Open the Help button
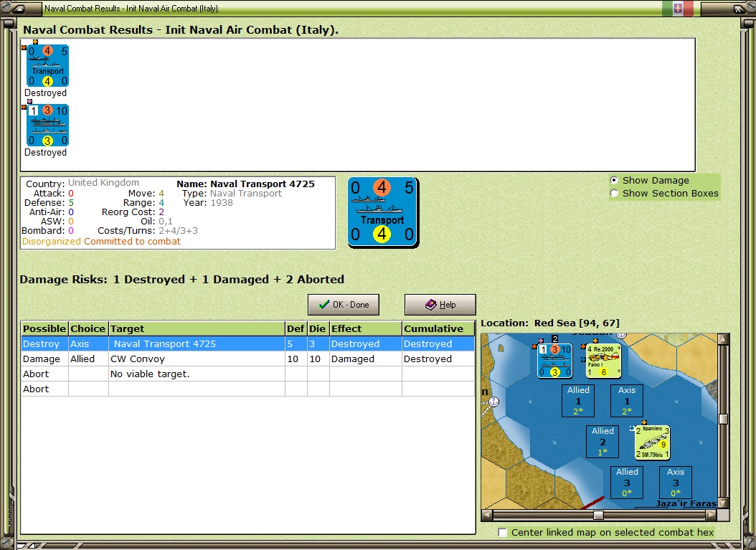This screenshot has height=550, width=756. 440,305
